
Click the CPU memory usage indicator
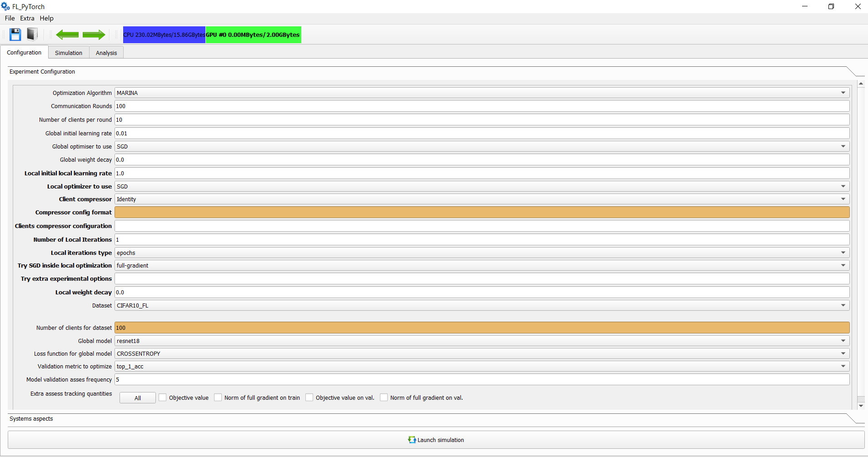[164, 35]
